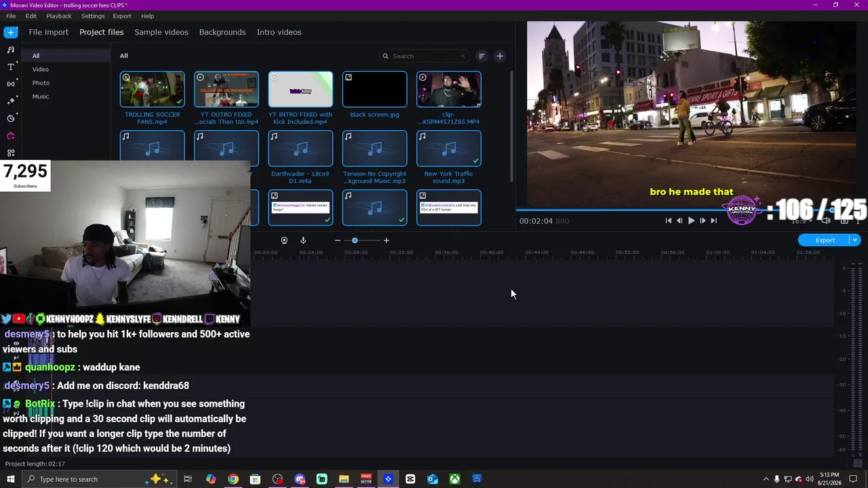Open the File menu
The height and width of the screenshot is (488, 868).
coord(11,16)
